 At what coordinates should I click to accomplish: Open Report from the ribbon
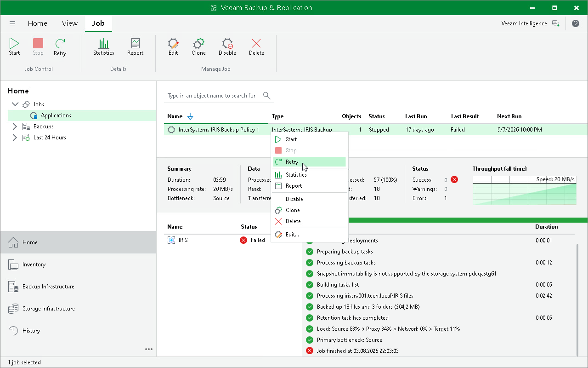coord(136,47)
